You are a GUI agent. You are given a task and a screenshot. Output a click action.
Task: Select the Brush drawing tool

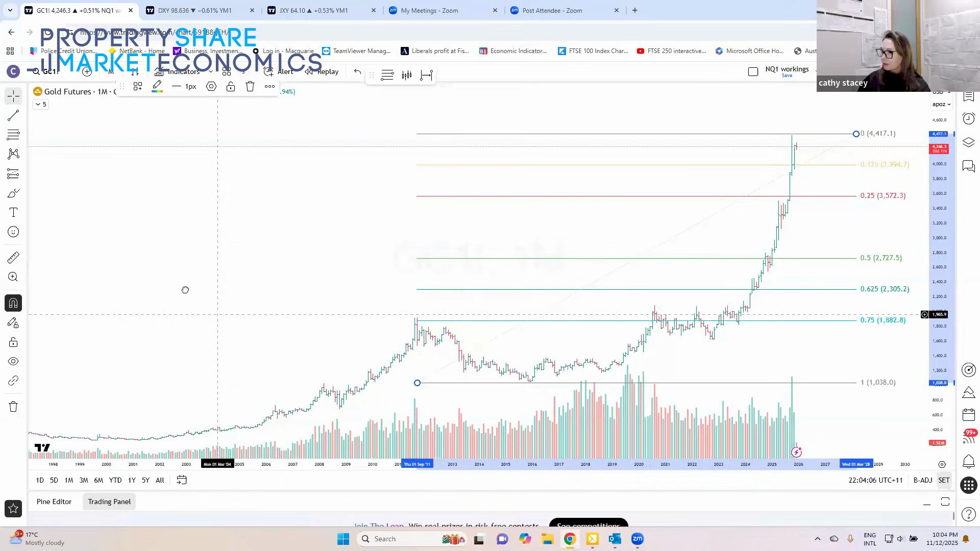click(x=13, y=193)
